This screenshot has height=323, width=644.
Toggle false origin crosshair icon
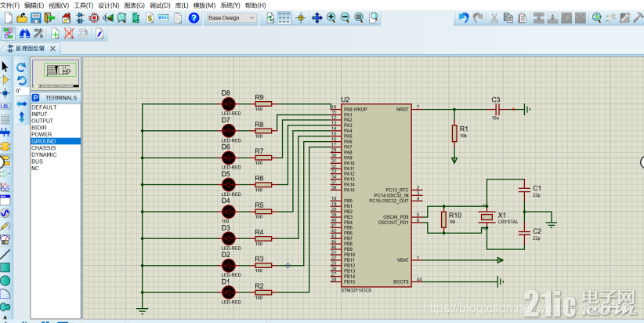point(301,18)
